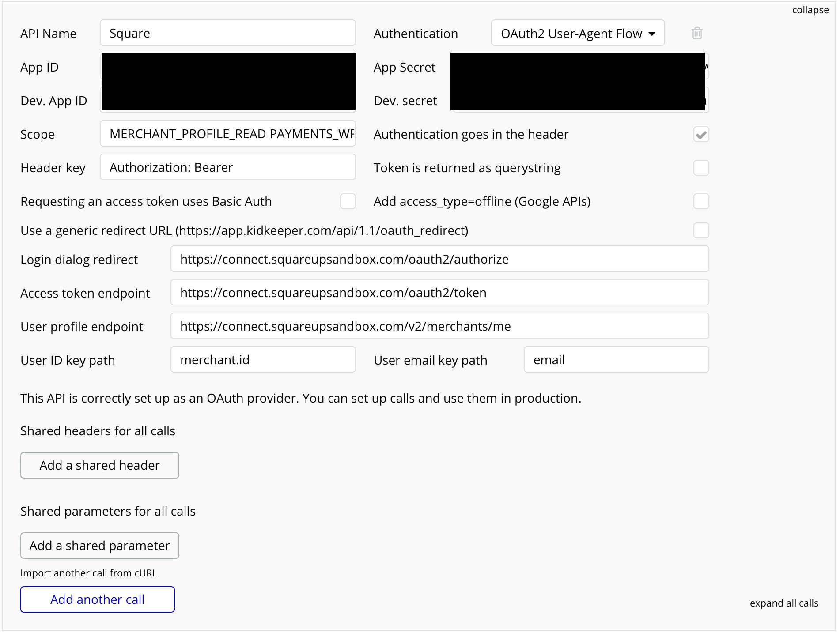Screen dimensions: 840x633
Task: Open Import another call from cURL
Action: coord(89,573)
